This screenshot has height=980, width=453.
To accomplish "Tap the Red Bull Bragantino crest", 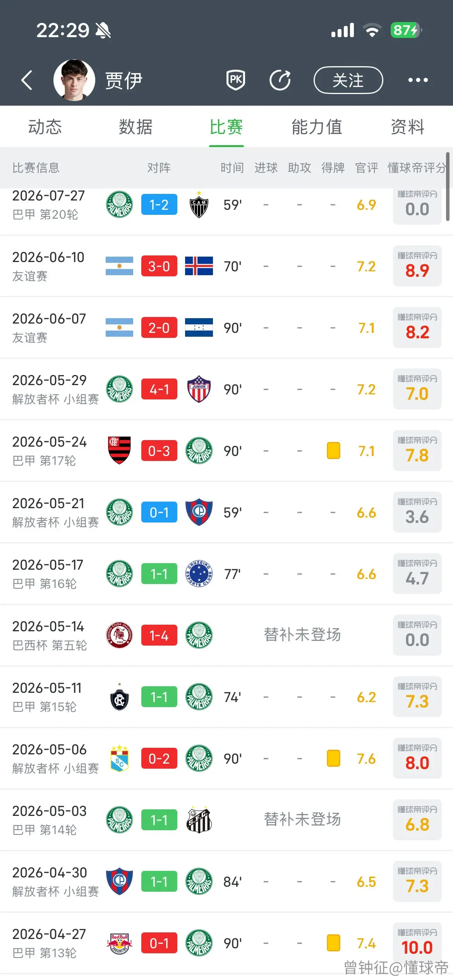I will (x=119, y=943).
